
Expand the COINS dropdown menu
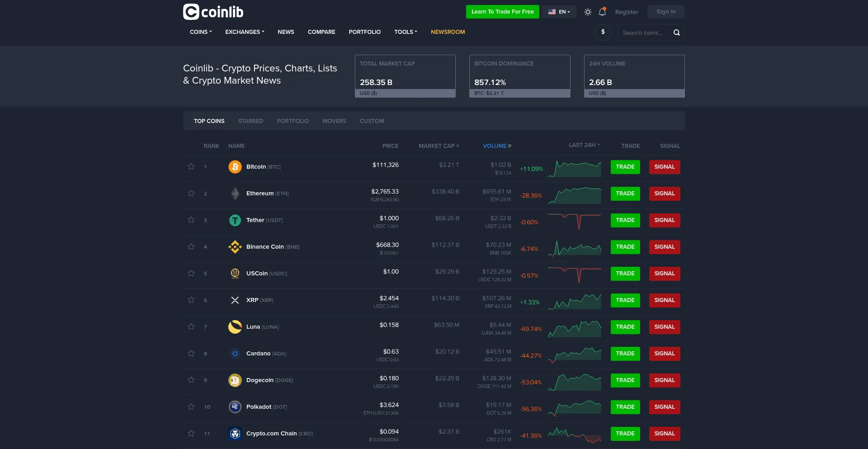(201, 32)
